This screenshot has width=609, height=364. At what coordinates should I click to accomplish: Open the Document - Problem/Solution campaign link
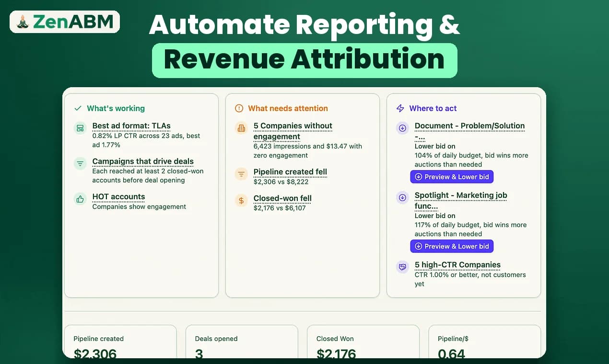pos(469,131)
